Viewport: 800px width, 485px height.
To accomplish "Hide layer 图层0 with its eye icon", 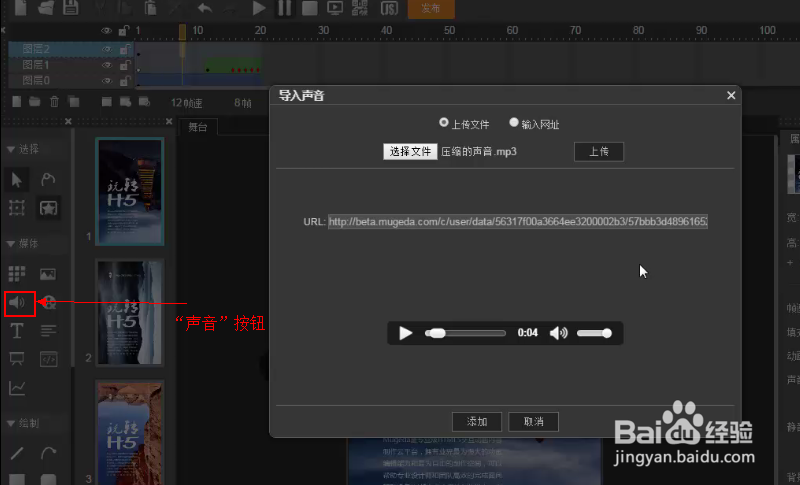I will coord(106,81).
